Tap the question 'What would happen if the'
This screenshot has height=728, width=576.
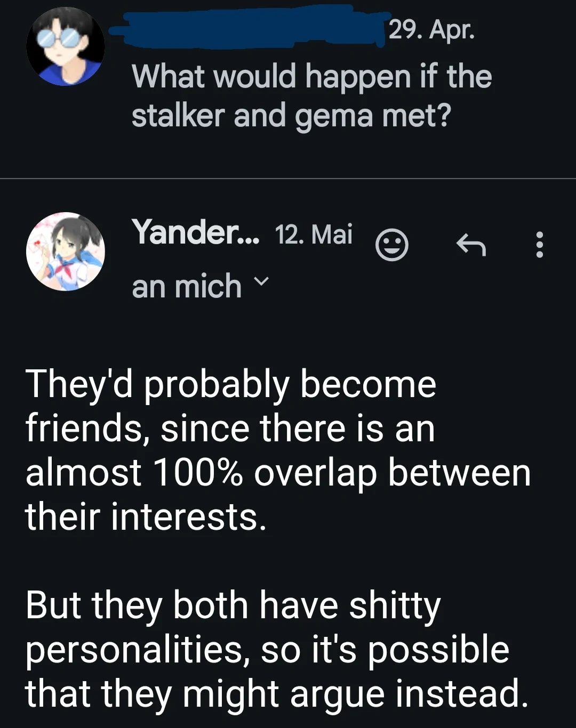(311, 76)
